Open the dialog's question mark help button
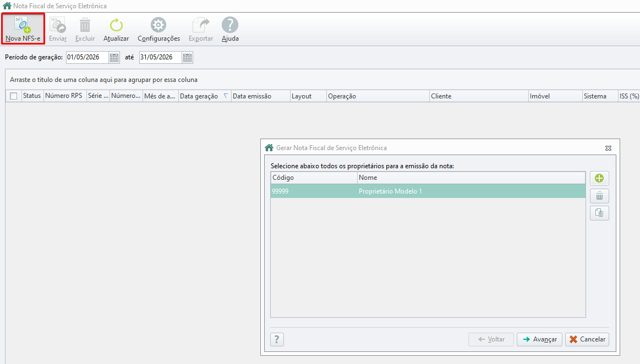Viewport: 640px width, 364px height. click(277, 339)
